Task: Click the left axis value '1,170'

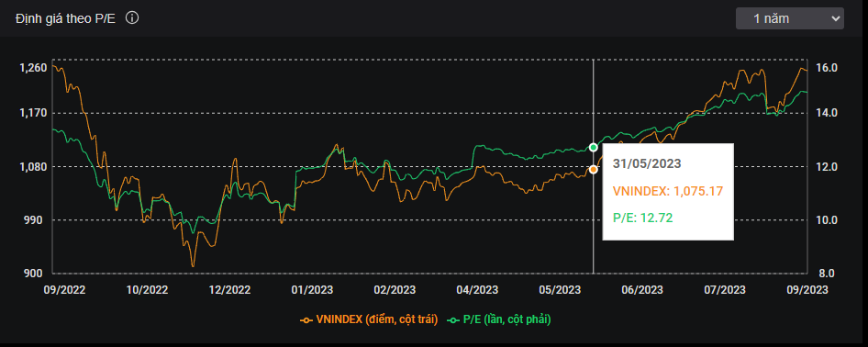Action: point(33,113)
